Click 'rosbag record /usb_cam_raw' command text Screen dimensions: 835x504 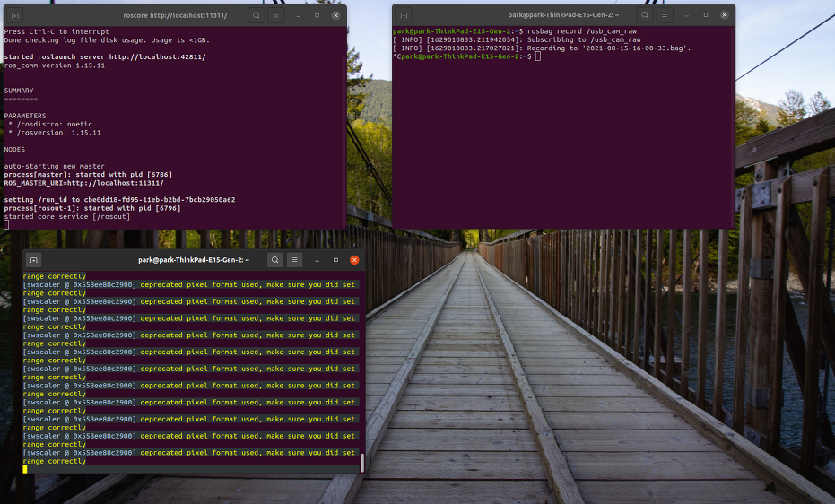[582, 31]
